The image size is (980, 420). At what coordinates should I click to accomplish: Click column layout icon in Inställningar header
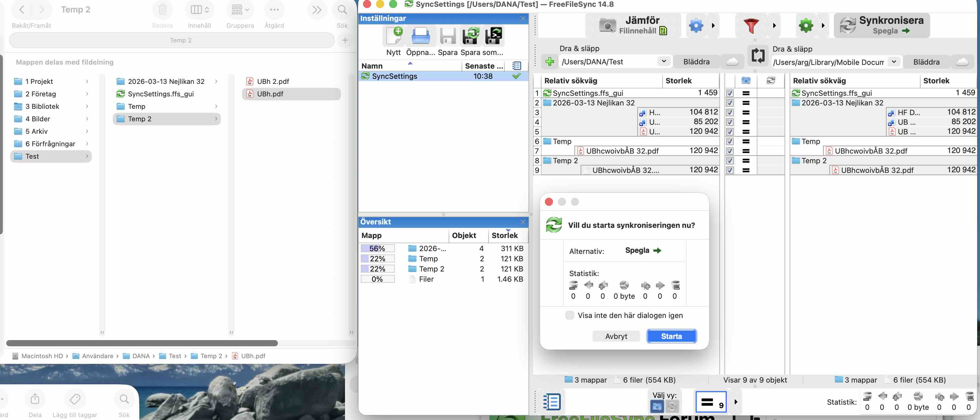[516, 65]
